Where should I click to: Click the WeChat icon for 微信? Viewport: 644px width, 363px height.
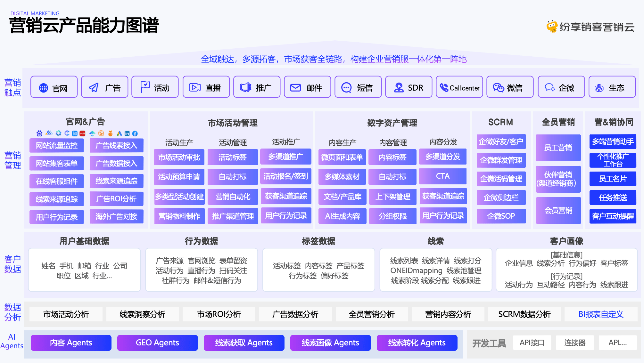click(x=499, y=87)
